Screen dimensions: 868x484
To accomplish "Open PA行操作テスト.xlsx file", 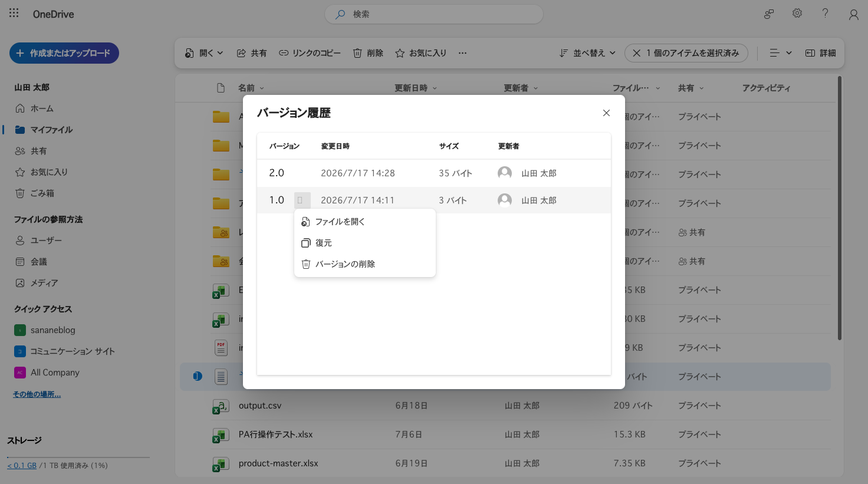I will point(275,434).
